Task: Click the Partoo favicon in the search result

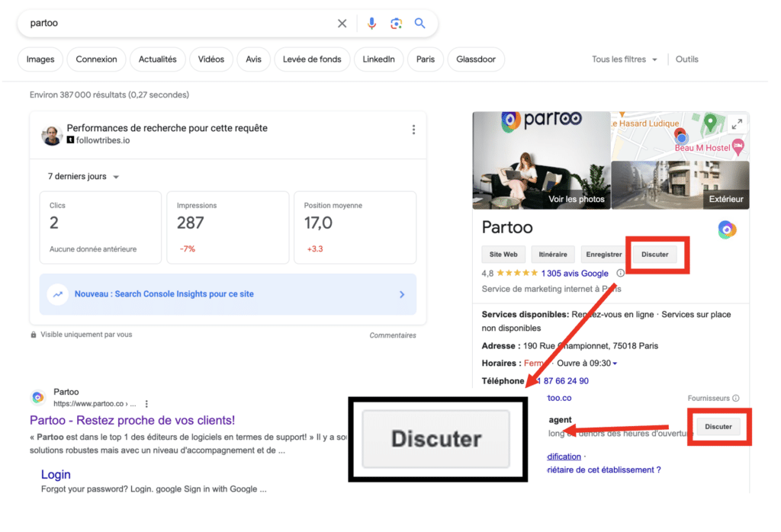Action: pyautogui.click(x=38, y=397)
